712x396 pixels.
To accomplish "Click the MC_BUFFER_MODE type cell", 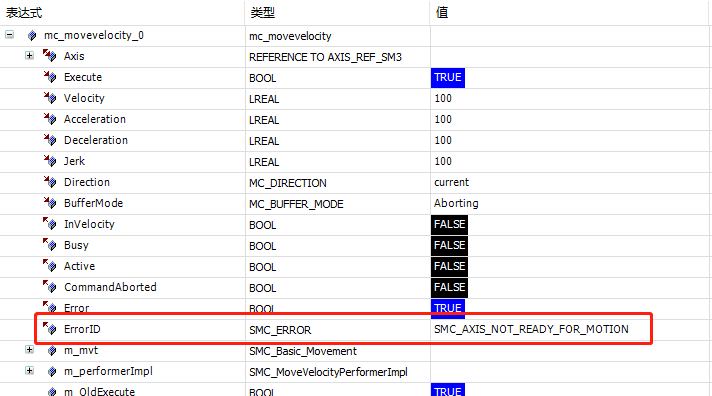I will point(296,204).
